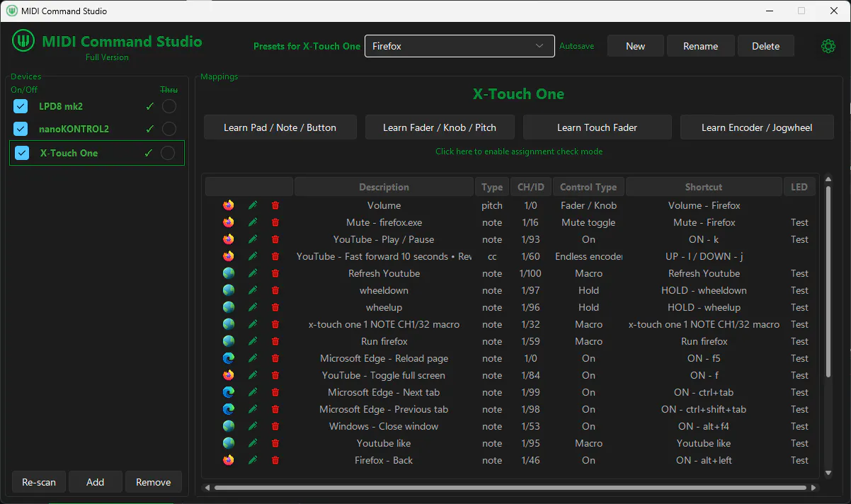Viewport: 851px width, 504px height.
Task: Delete the Windows - Close window mapping
Action: (x=275, y=426)
